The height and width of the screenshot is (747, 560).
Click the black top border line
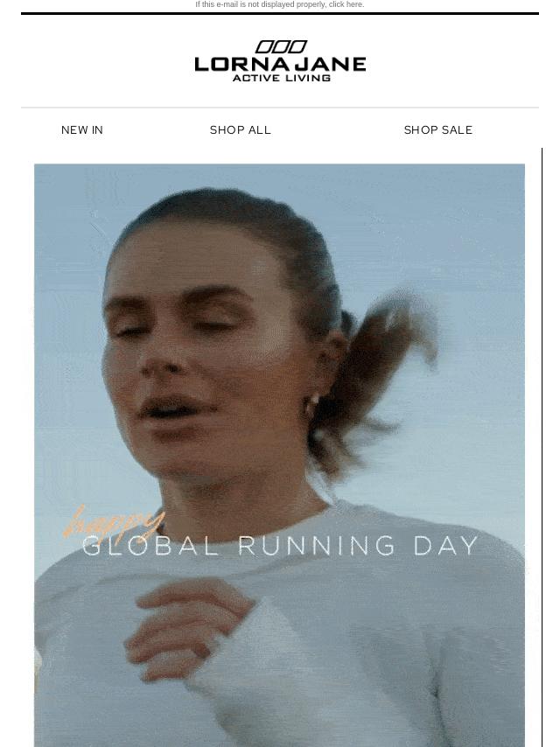click(280, 13)
